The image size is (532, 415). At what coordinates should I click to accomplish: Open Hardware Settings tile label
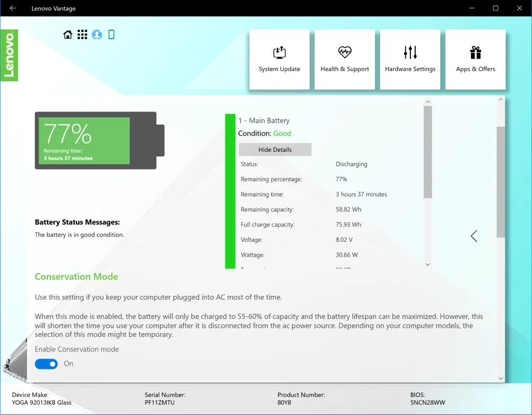click(x=410, y=69)
